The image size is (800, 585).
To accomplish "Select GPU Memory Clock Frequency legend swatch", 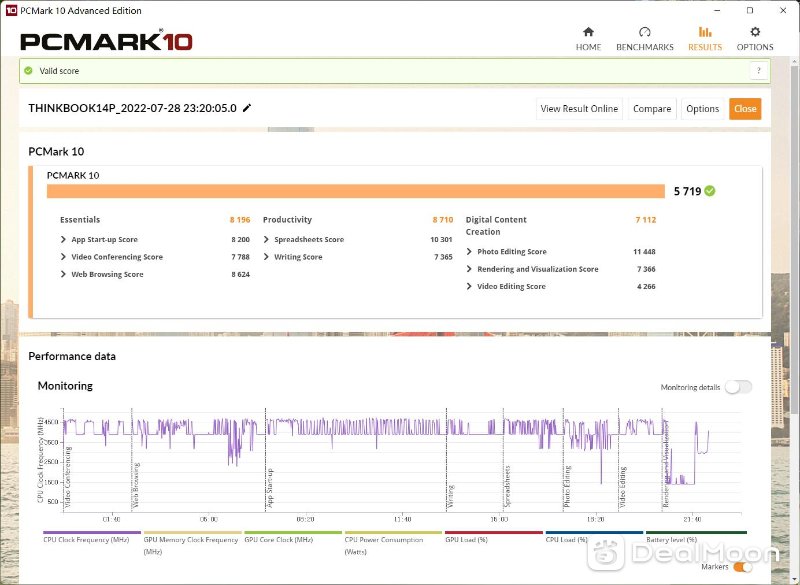I will 192,532.
